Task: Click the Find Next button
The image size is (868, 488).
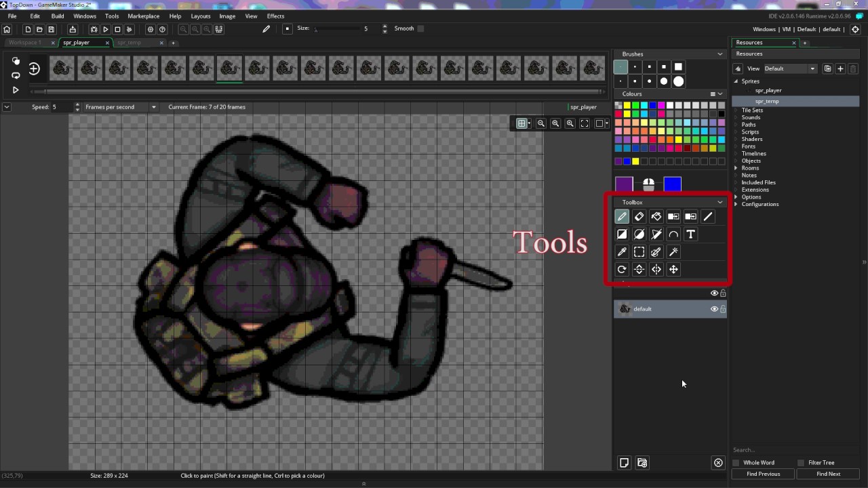Action: point(829,474)
